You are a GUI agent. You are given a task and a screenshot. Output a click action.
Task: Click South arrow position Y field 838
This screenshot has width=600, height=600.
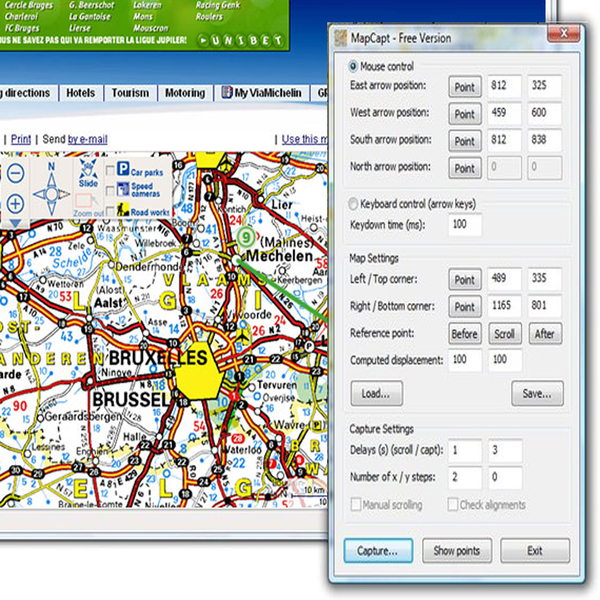[545, 140]
